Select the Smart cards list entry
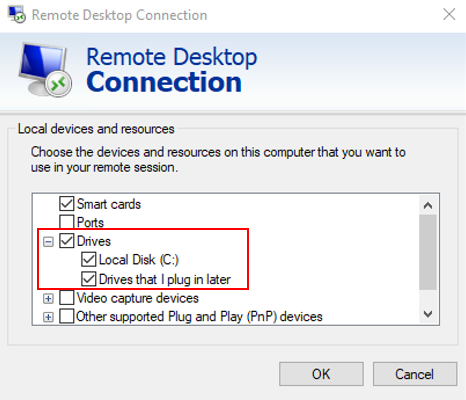 click(109, 204)
